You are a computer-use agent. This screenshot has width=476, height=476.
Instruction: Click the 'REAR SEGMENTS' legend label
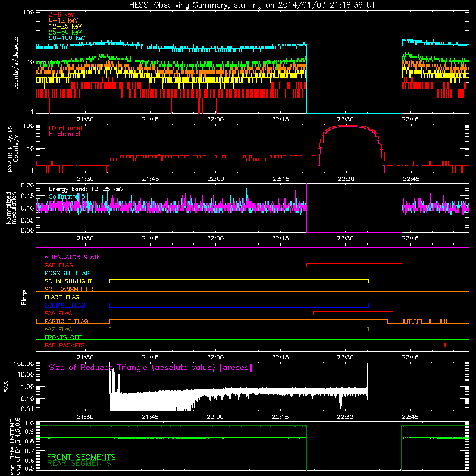click(79, 464)
